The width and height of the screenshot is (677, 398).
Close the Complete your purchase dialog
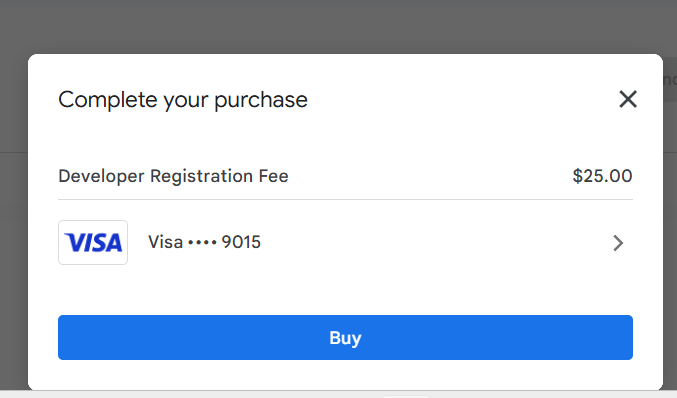[628, 99]
